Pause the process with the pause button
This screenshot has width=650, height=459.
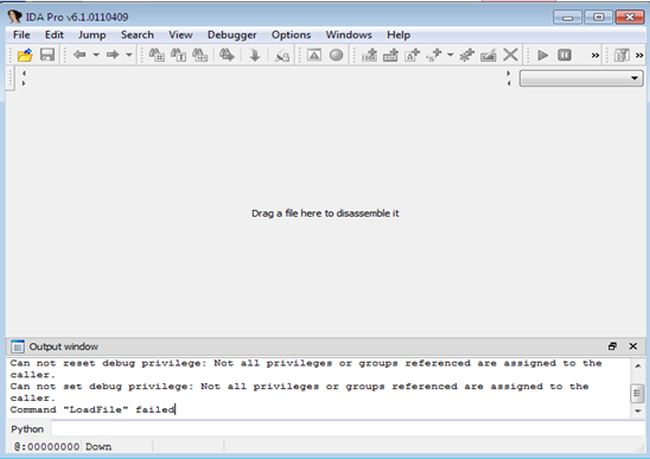pos(564,55)
